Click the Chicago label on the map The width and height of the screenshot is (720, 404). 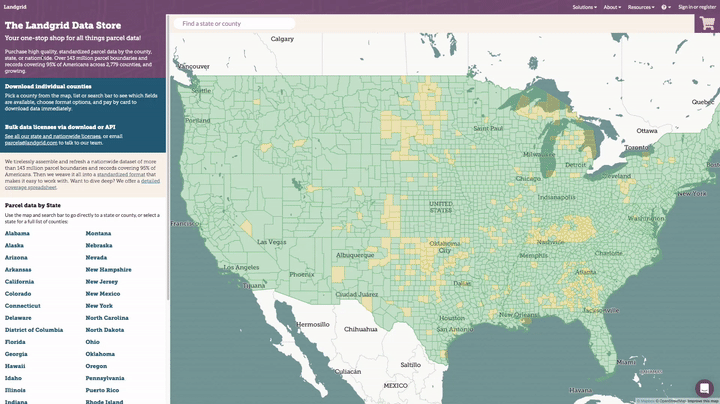click(x=528, y=179)
